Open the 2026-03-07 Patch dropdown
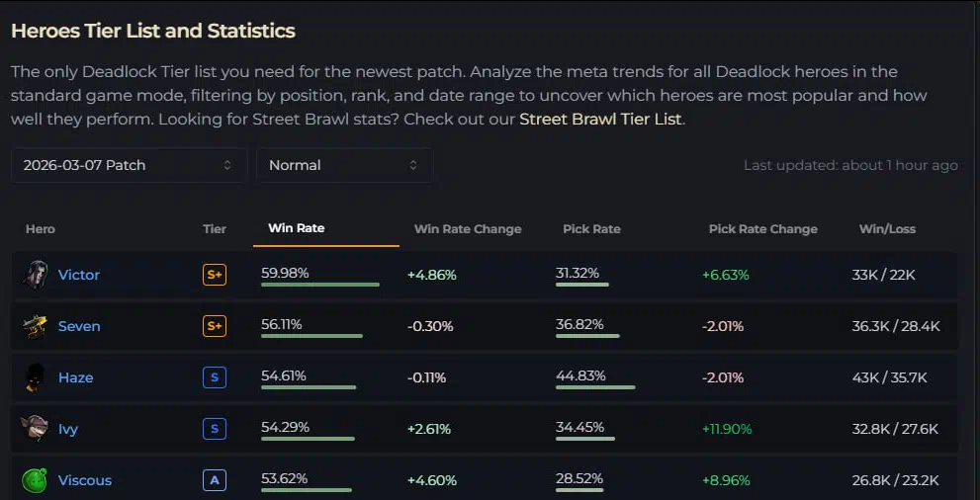Viewport: 980px width, 500px height. coord(129,165)
